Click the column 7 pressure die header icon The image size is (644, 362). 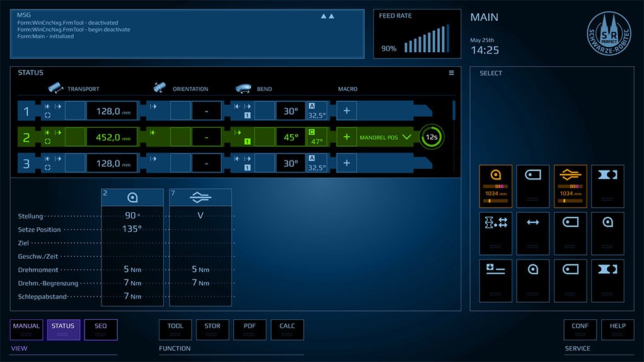click(x=200, y=198)
